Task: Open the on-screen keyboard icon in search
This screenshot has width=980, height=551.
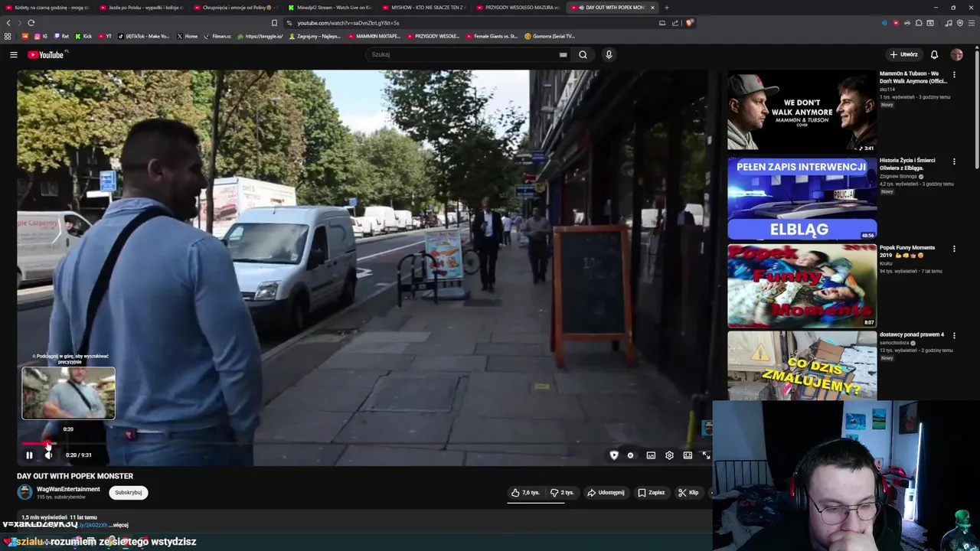Action: [563, 54]
